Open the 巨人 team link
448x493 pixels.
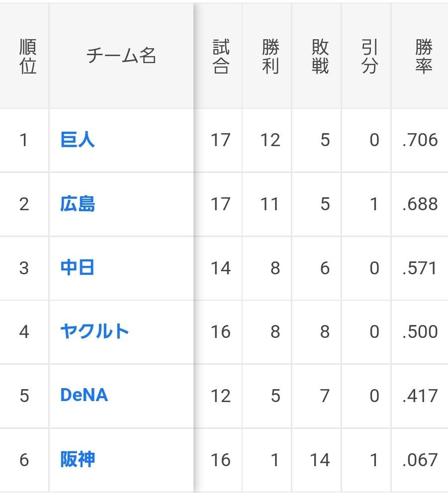tap(78, 140)
